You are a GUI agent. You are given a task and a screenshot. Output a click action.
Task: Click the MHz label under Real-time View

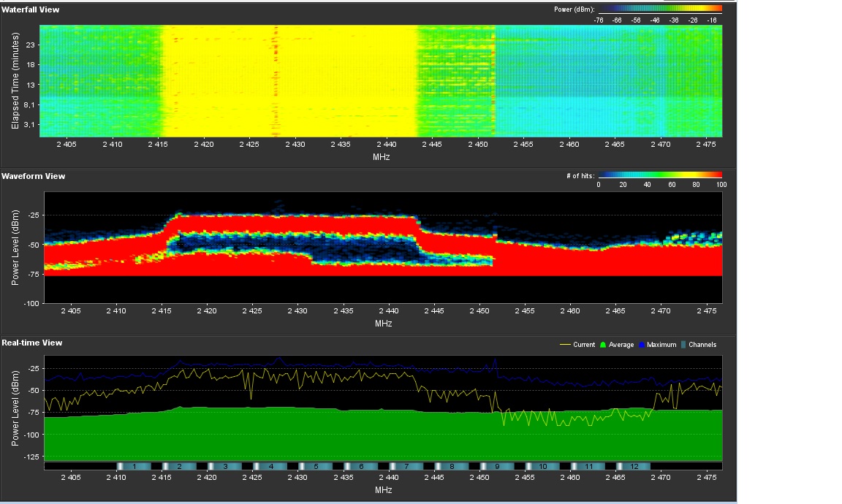click(384, 489)
